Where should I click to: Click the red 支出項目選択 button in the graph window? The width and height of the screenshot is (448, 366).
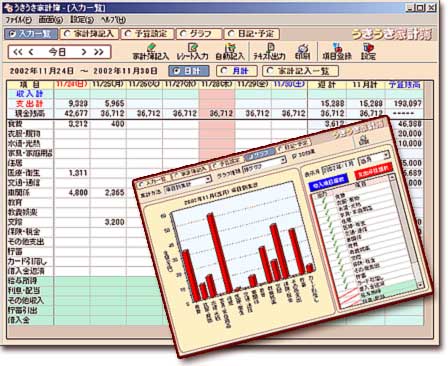tap(373, 171)
